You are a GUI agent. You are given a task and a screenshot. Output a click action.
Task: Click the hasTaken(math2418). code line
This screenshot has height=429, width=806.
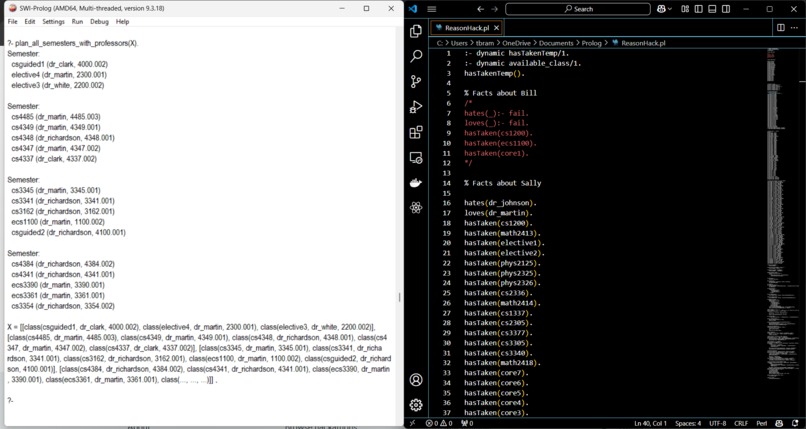[502, 363]
